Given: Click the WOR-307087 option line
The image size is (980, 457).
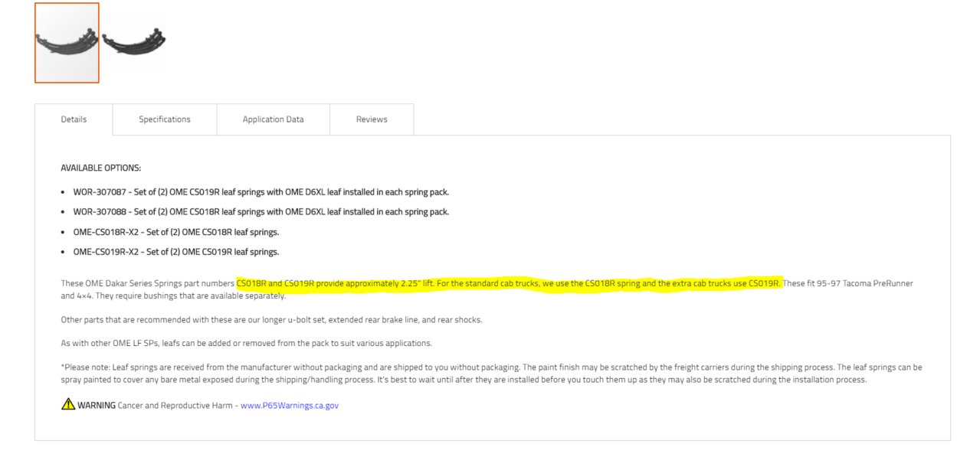Looking at the screenshot, I should 261,191.
